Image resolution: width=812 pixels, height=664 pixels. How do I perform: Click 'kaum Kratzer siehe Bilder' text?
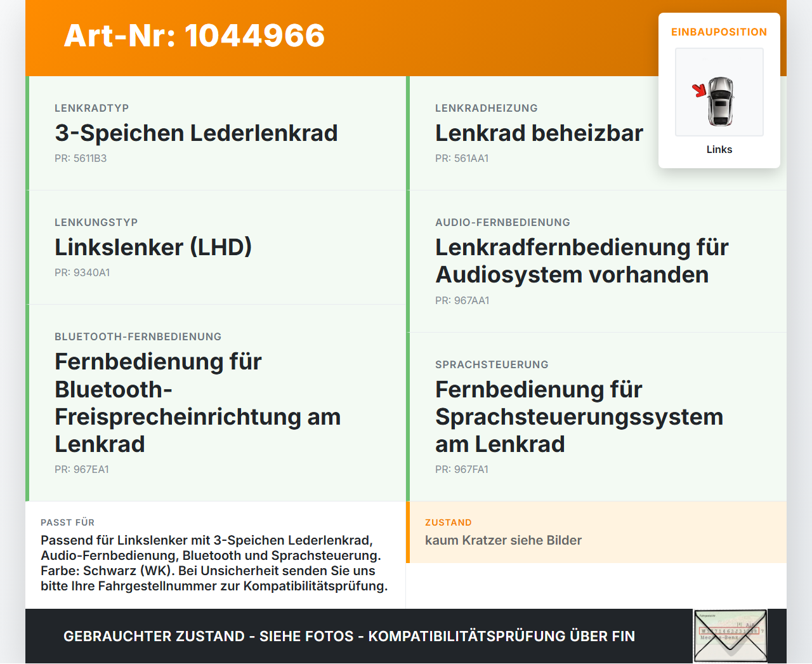click(x=504, y=540)
